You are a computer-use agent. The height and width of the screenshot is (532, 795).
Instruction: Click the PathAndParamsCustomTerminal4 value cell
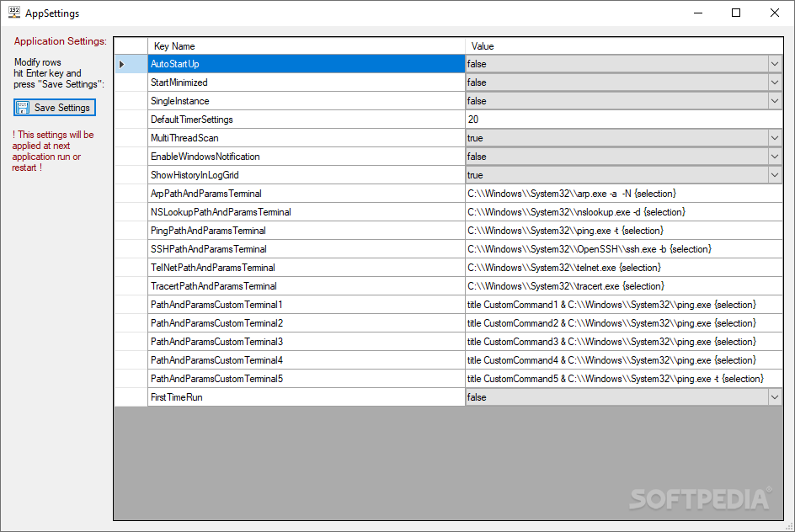tap(624, 360)
